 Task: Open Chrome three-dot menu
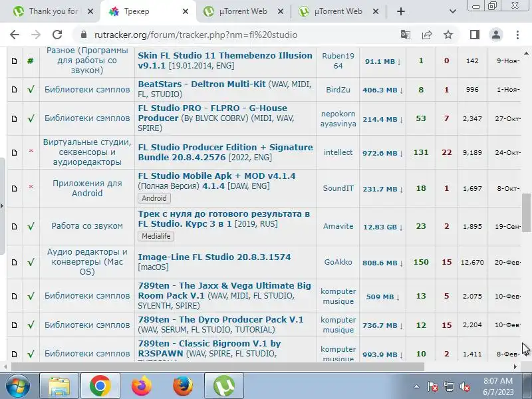[x=517, y=35]
